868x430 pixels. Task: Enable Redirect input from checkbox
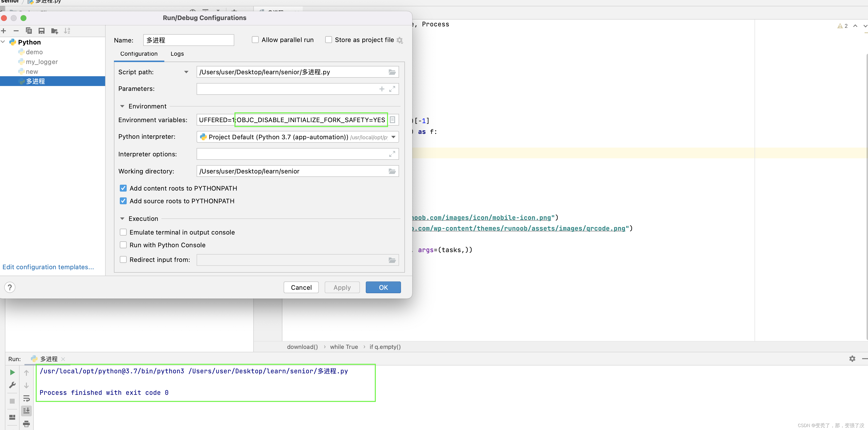click(123, 260)
